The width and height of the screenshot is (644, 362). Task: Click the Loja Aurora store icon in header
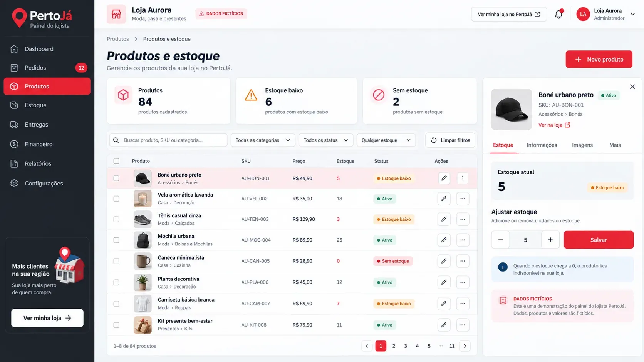116,14
